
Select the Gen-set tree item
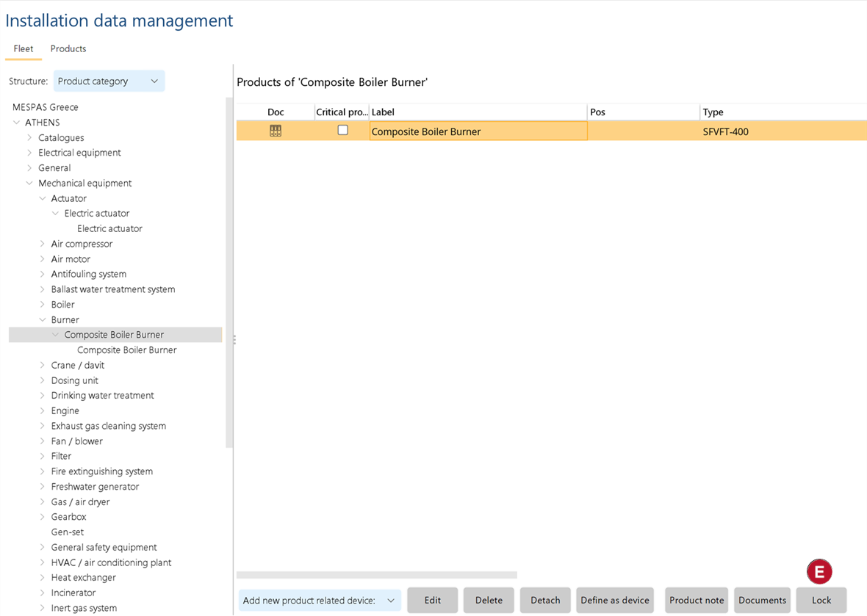68,532
